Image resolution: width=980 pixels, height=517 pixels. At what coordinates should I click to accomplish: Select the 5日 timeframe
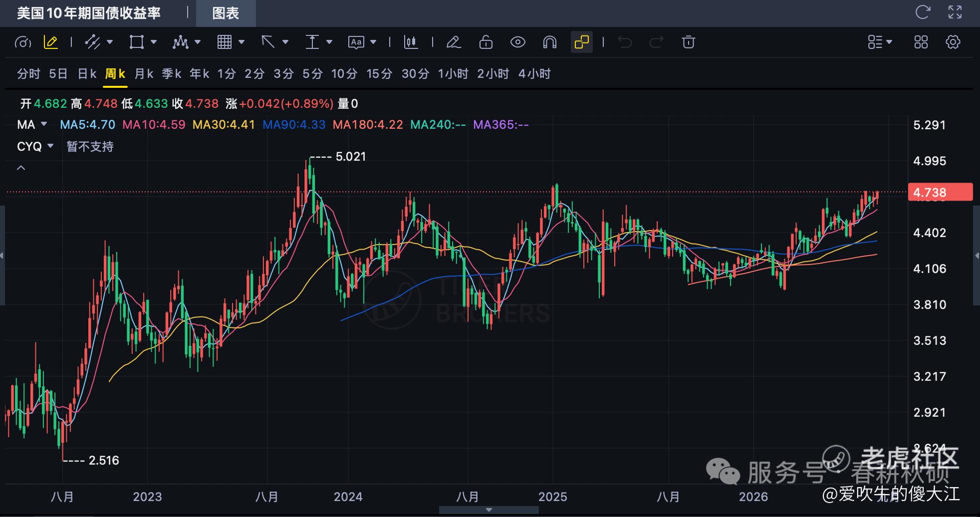click(x=58, y=74)
